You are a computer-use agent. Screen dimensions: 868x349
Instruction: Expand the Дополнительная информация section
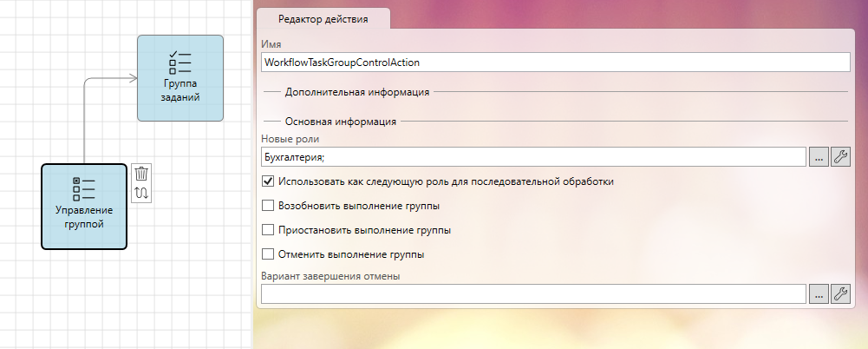(x=357, y=92)
